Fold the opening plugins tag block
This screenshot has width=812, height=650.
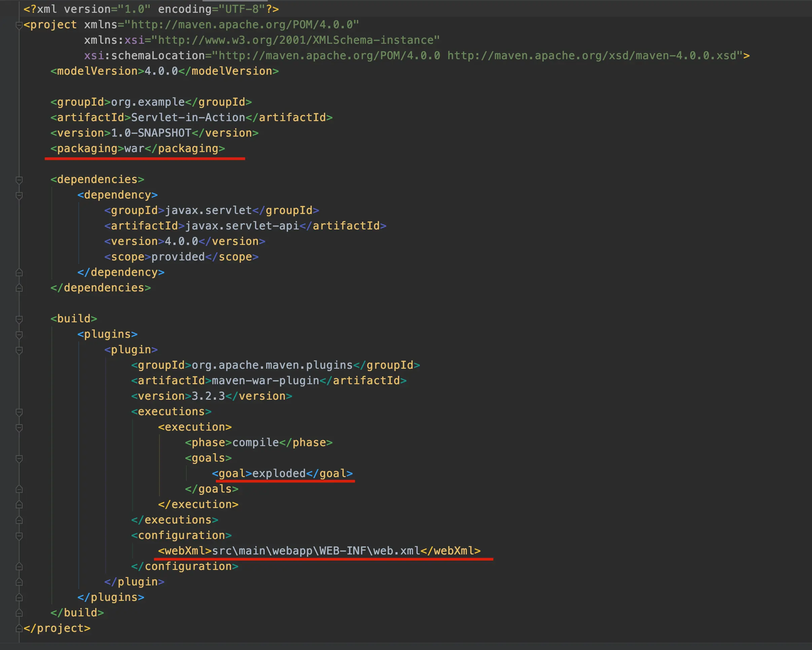click(19, 335)
